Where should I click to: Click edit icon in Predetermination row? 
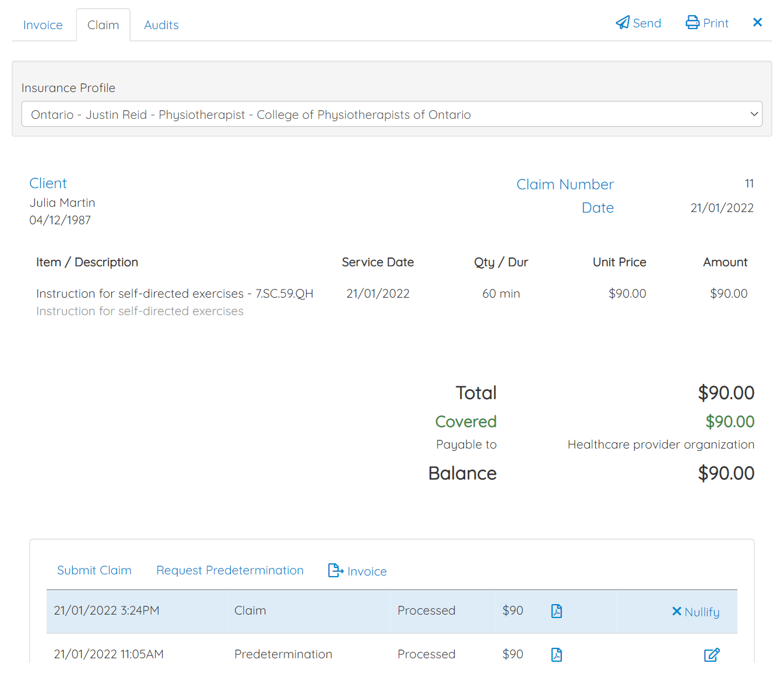click(711, 655)
